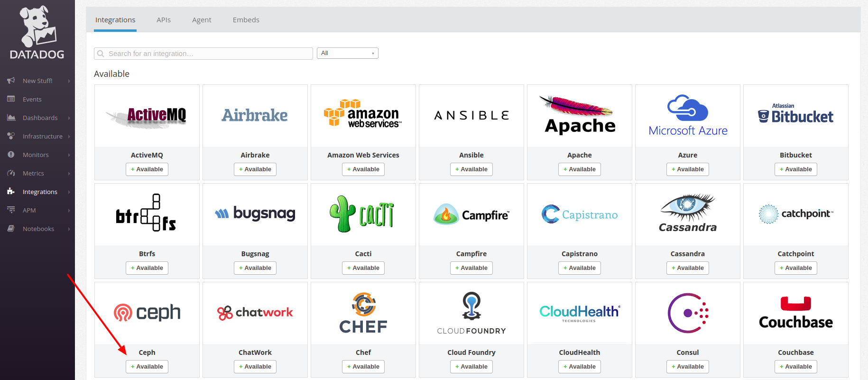
Task: Click Available under Couchbase
Action: pyautogui.click(x=796, y=367)
